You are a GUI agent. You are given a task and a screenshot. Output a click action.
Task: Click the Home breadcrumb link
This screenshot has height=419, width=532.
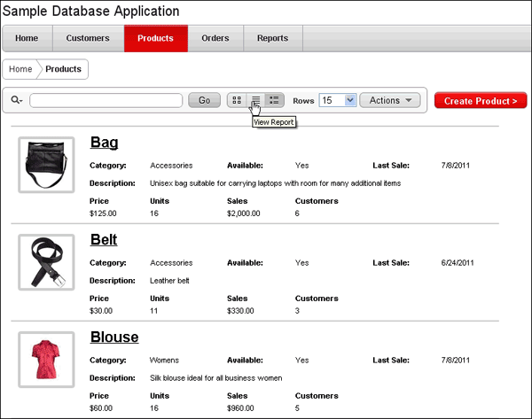20,69
